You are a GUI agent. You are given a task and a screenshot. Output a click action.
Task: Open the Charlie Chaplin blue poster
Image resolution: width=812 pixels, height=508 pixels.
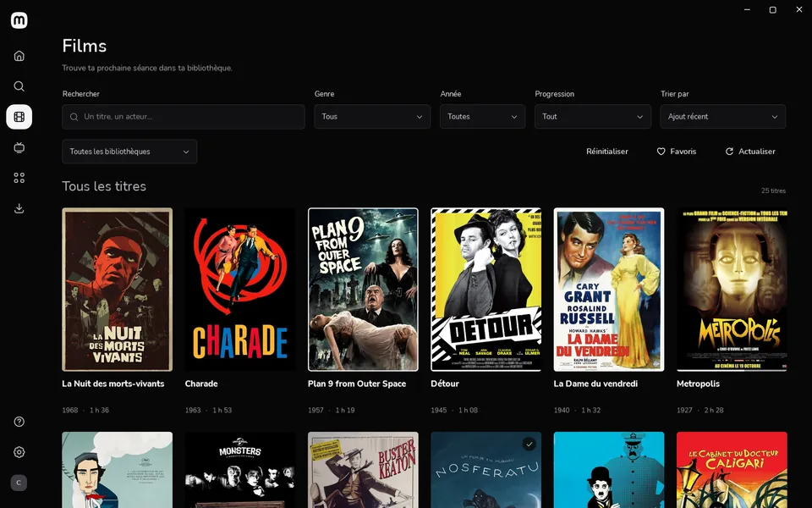click(609, 470)
